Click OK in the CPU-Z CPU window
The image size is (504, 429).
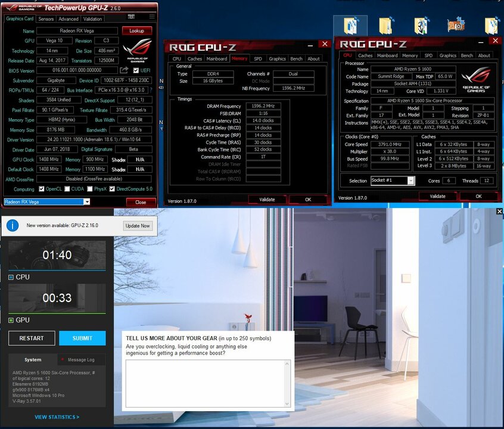coord(478,196)
